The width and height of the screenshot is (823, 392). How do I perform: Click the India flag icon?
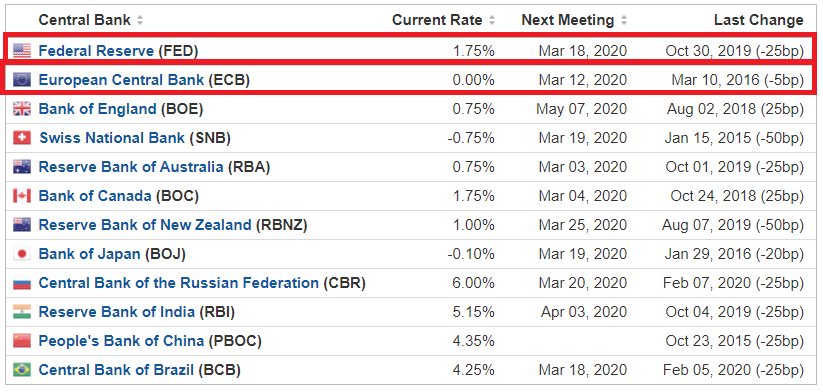click(x=22, y=312)
